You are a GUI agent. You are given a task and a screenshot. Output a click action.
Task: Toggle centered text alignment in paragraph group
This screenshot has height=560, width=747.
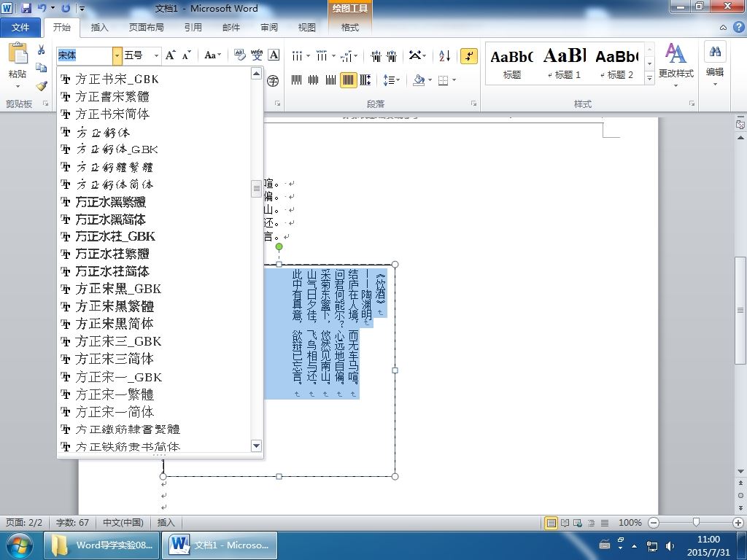point(314,80)
